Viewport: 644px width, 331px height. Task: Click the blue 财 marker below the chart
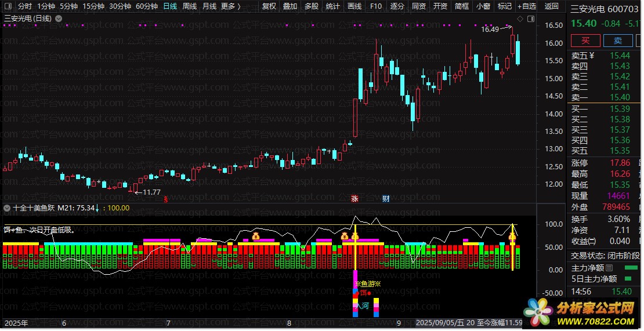pos(386,198)
